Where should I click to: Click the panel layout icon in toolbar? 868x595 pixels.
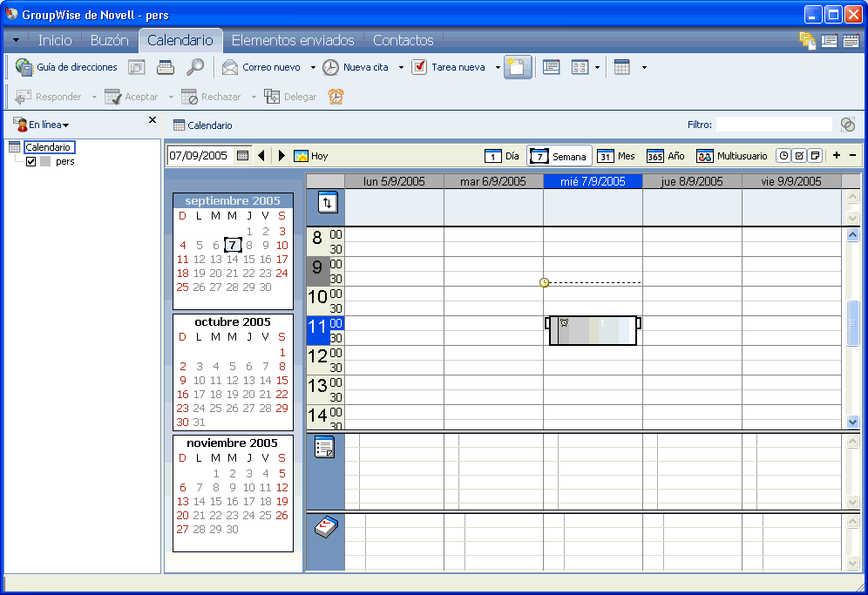[x=580, y=68]
